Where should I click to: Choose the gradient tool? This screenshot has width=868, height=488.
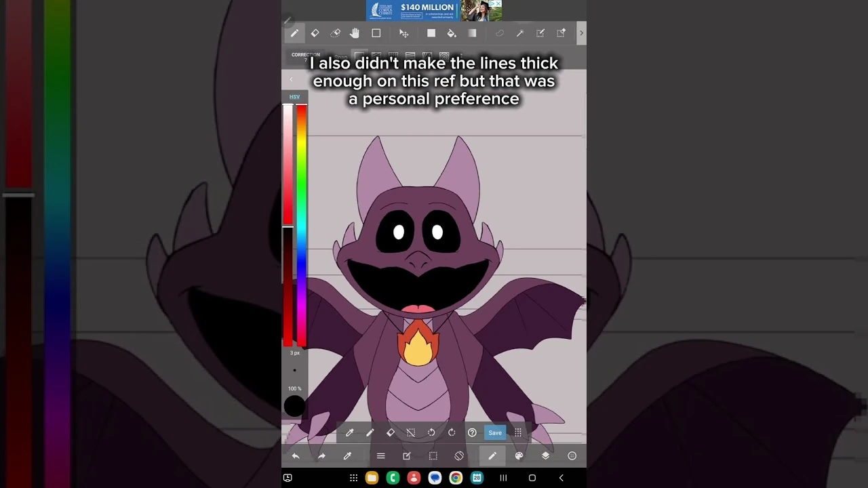473,33
